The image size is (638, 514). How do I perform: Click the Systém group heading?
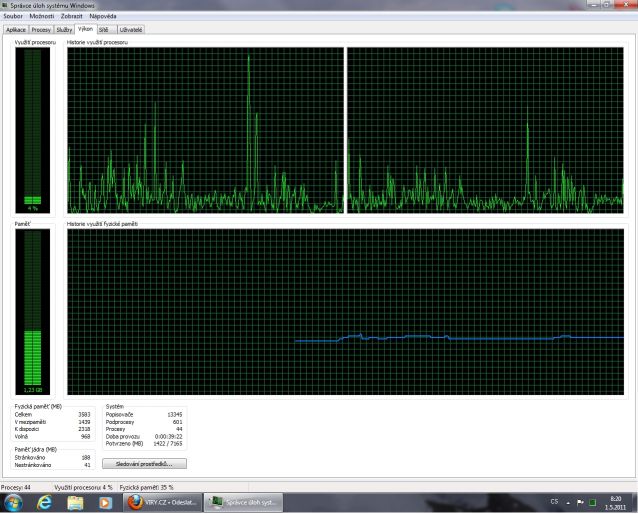coord(114,407)
